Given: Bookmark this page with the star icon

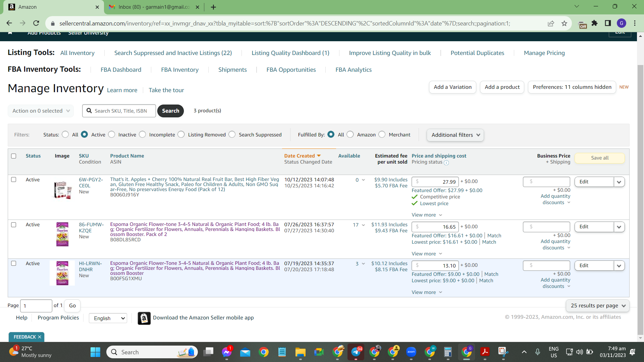Looking at the screenshot, I should click(x=565, y=23).
